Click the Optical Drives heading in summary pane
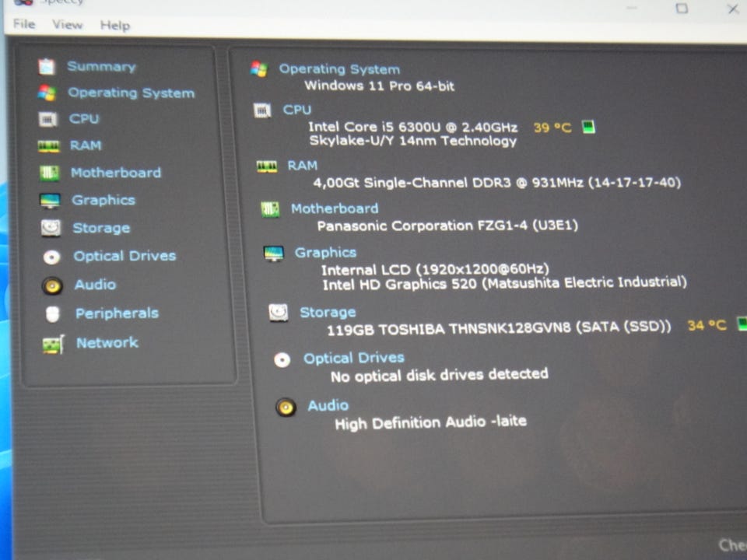Image resolution: width=747 pixels, height=560 pixels. pyautogui.click(x=354, y=358)
